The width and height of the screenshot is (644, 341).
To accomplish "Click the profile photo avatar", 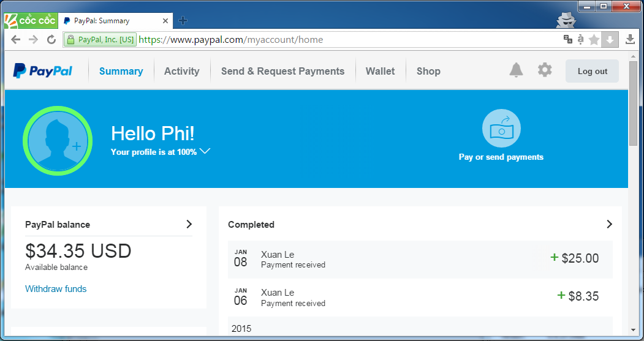I will pyautogui.click(x=58, y=141).
